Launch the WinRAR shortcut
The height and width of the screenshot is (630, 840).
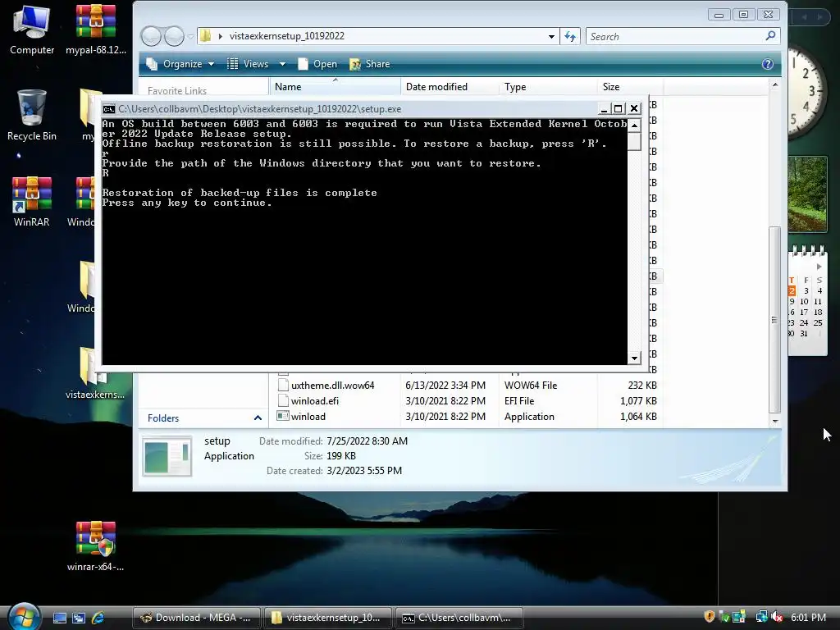click(x=32, y=202)
